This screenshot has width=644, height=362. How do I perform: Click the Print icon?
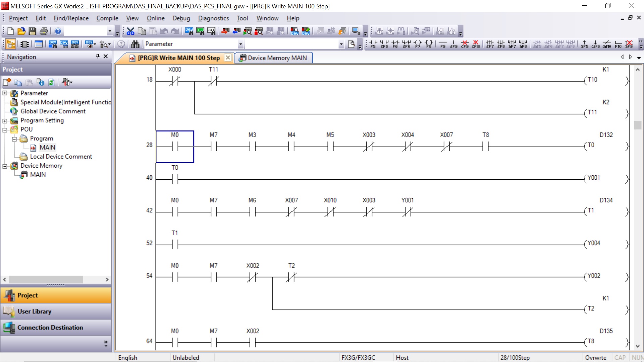point(44,31)
